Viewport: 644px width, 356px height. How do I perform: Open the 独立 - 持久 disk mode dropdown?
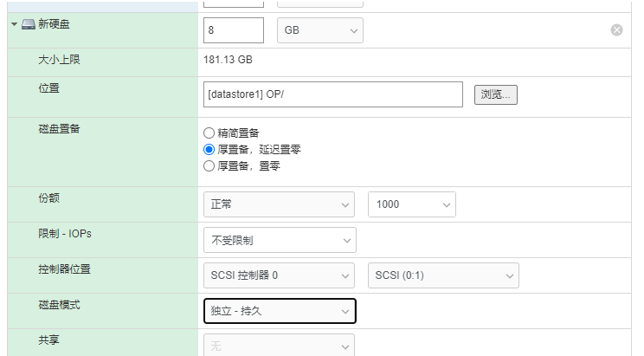(x=280, y=311)
